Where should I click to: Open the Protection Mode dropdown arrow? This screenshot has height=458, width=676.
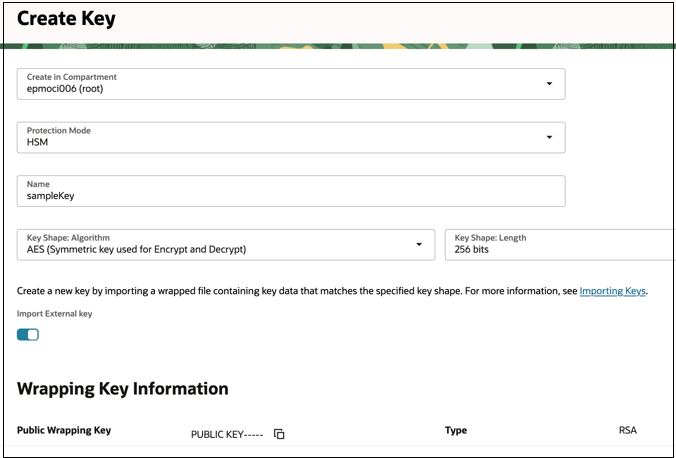(x=549, y=137)
